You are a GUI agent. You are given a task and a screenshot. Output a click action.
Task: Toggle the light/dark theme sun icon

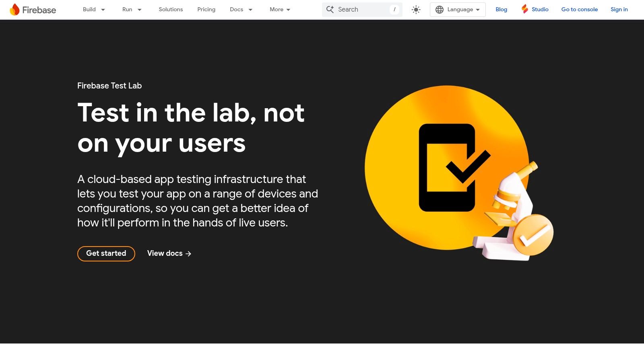point(416,10)
